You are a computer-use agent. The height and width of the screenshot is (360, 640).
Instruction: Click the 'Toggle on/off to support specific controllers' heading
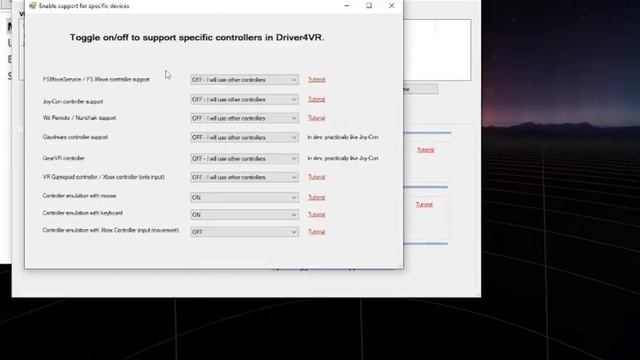pyautogui.click(x=197, y=38)
